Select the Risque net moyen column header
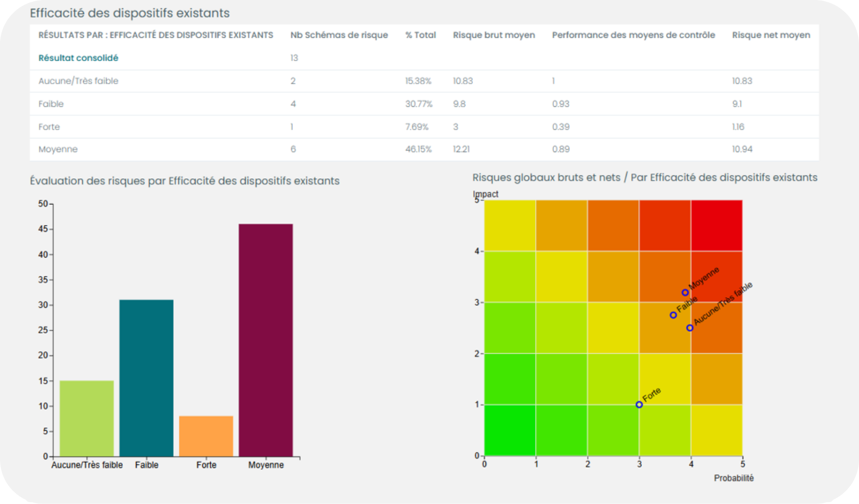Viewport: 859px width, 504px height. pos(771,35)
